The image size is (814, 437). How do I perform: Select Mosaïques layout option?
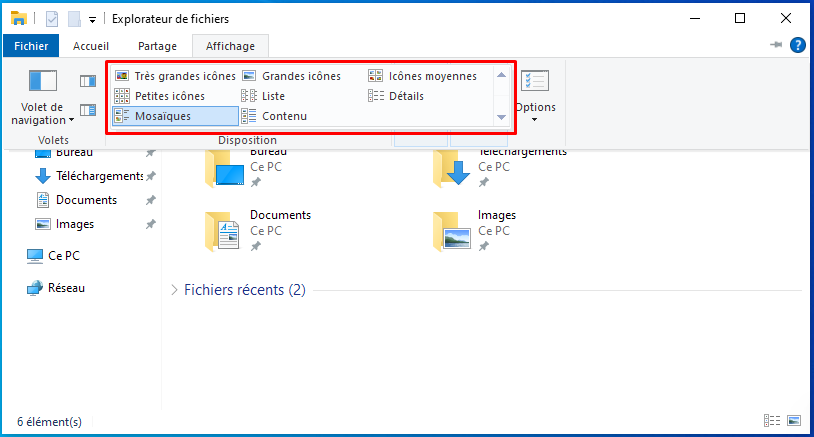[x=175, y=116]
